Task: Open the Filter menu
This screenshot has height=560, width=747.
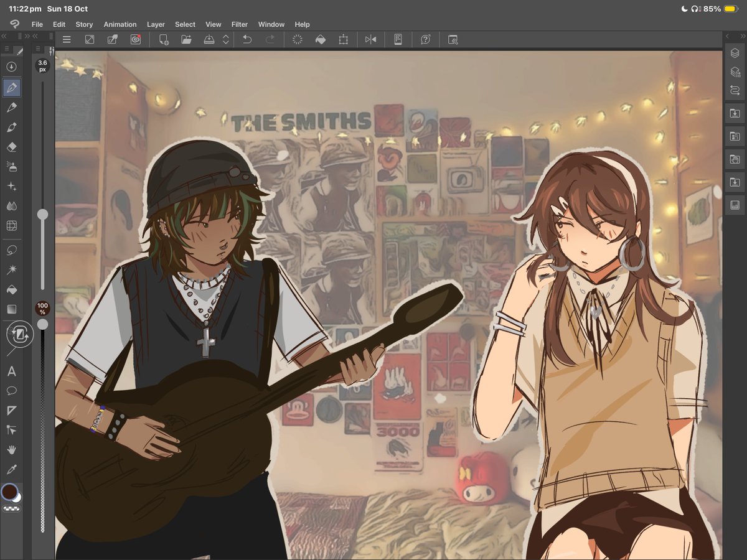Action: pyautogui.click(x=240, y=24)
